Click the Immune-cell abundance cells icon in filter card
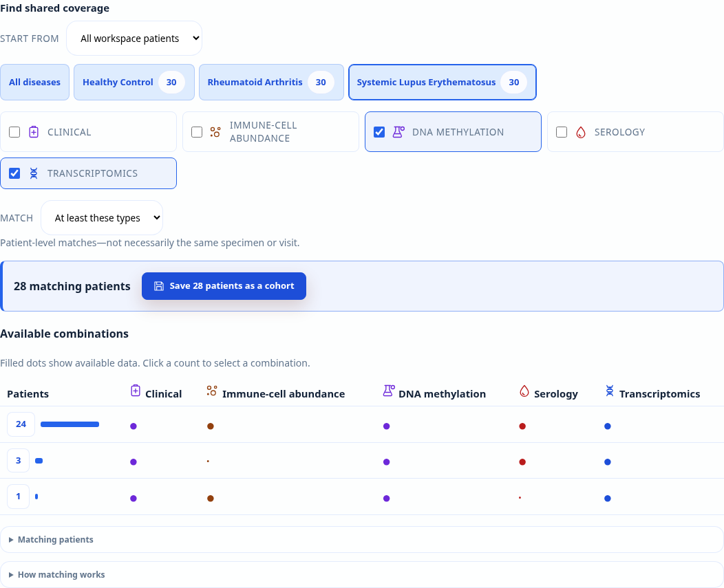This screenshot has width=724, height=588. click(x=215, y=132)
